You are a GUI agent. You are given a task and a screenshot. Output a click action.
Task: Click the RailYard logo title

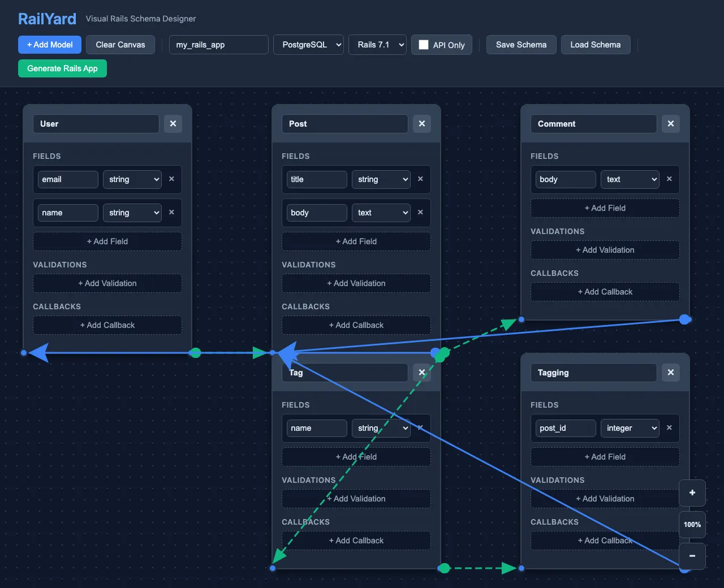pos(47,19)
